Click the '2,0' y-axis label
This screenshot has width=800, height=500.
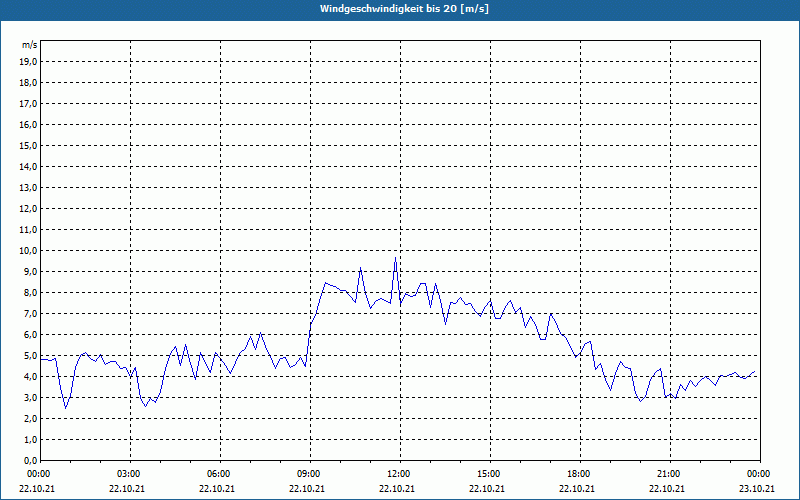click(31, 418)
